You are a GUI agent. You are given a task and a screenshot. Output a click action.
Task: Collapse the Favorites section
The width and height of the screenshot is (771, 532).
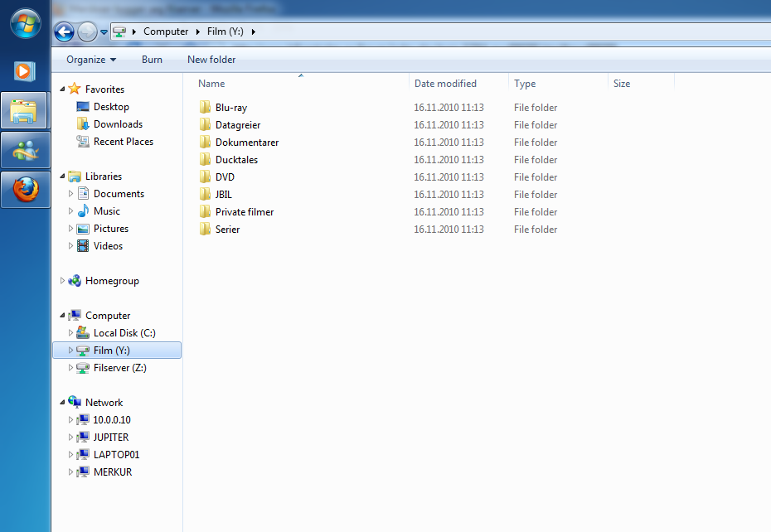tap(62, 89)
